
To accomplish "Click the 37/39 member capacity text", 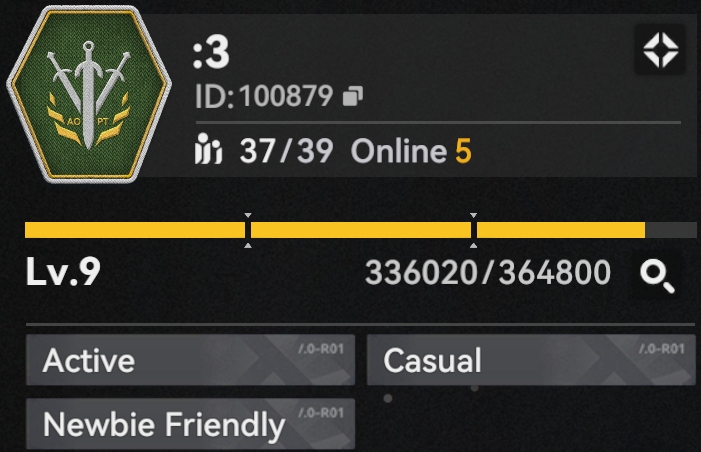I will pyautogui.click(x=286, y=151).
